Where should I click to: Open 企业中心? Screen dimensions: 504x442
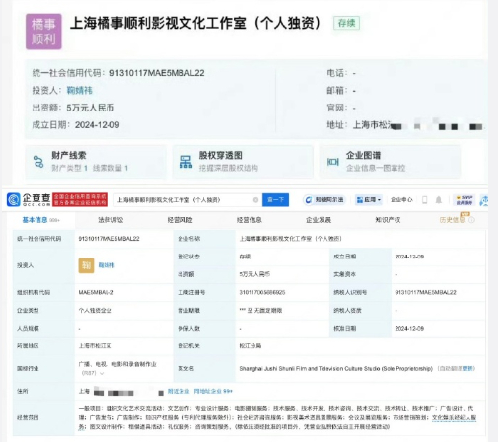401,200
